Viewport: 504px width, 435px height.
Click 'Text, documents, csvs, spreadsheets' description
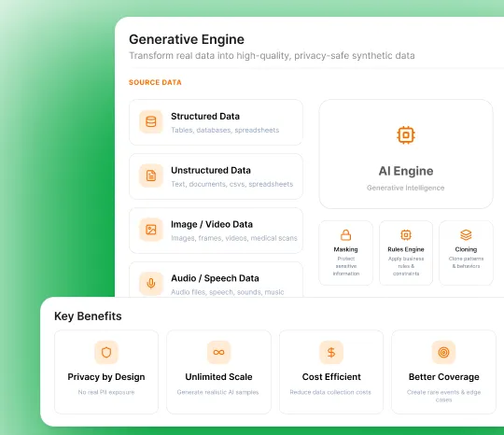[x=232, y=184]
